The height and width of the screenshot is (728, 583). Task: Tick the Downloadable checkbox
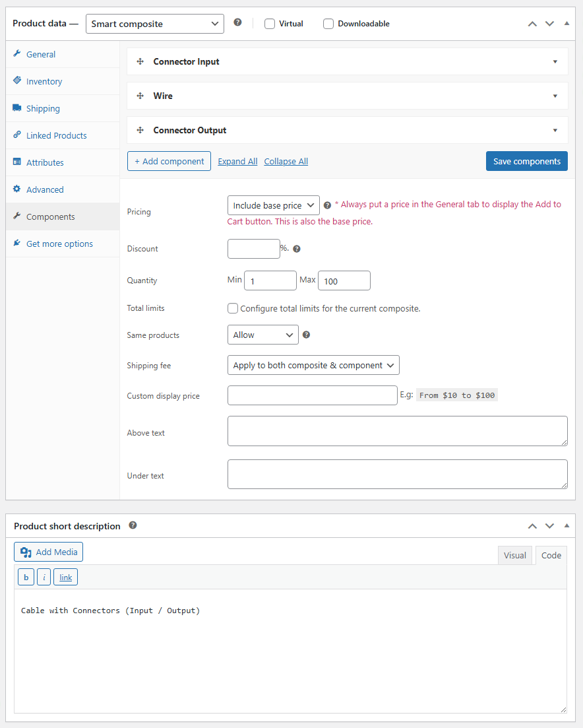coord(328,24)
